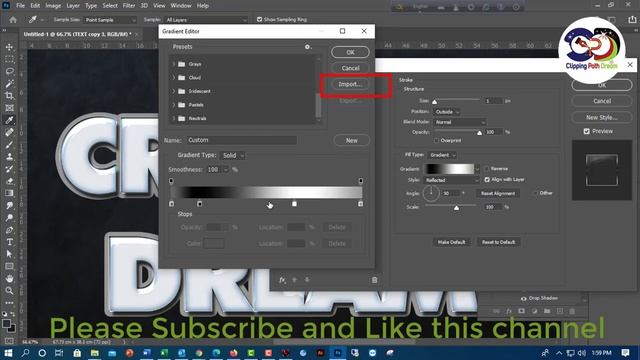Expand the Neutrals preset folder
This screenshot has width=640, height=360.
(174, 118)
